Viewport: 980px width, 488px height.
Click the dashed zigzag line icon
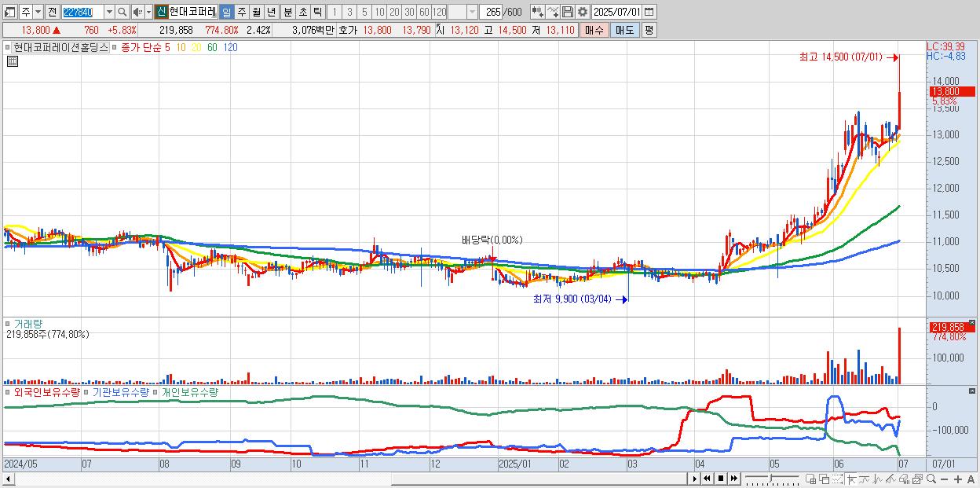[837, 479]
